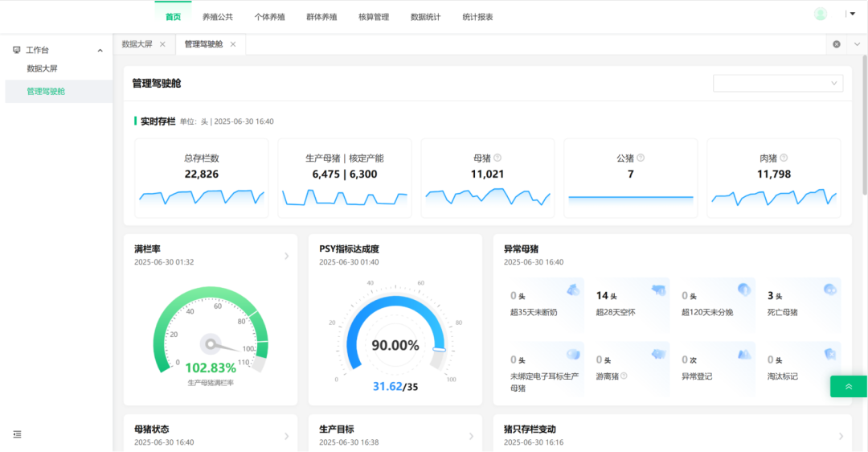Open the 养殖公共 menu
This screenshot has width=868, height=452.
pyautogui.click(x=217, y=17)
